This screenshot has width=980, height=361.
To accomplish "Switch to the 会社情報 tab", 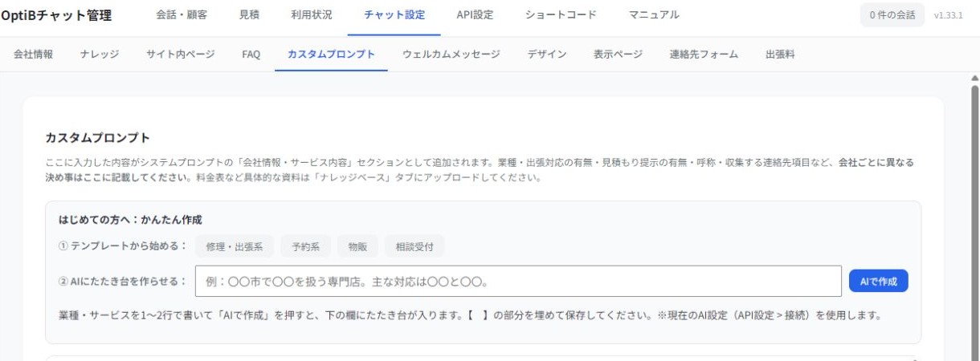I will (34, 55).
